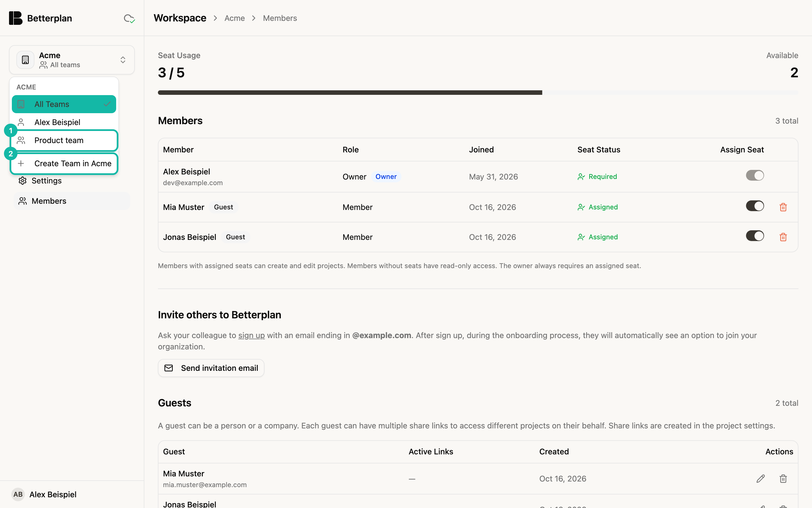
Task: Select Alex Beispiel in team dropdown
Action: point(64,122)
